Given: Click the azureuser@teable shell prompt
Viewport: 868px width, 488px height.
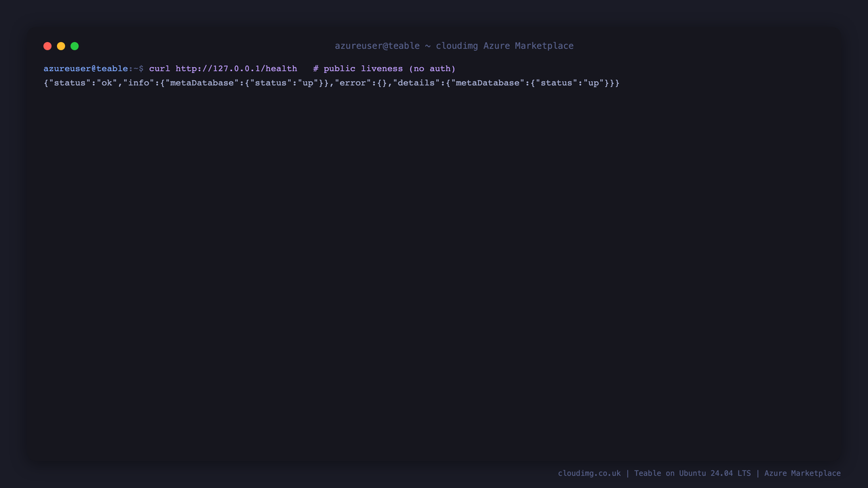Looking at the screenshot, I should 85,68.
